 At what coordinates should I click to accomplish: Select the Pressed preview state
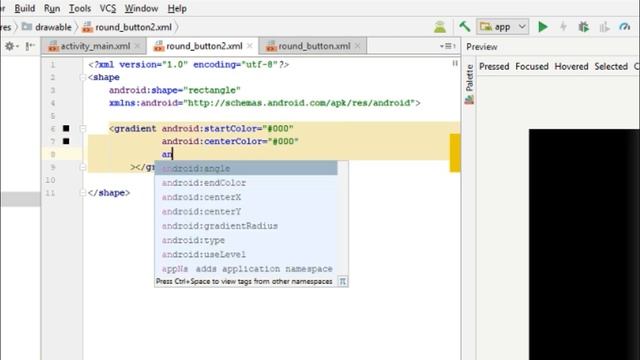(494, 66)
